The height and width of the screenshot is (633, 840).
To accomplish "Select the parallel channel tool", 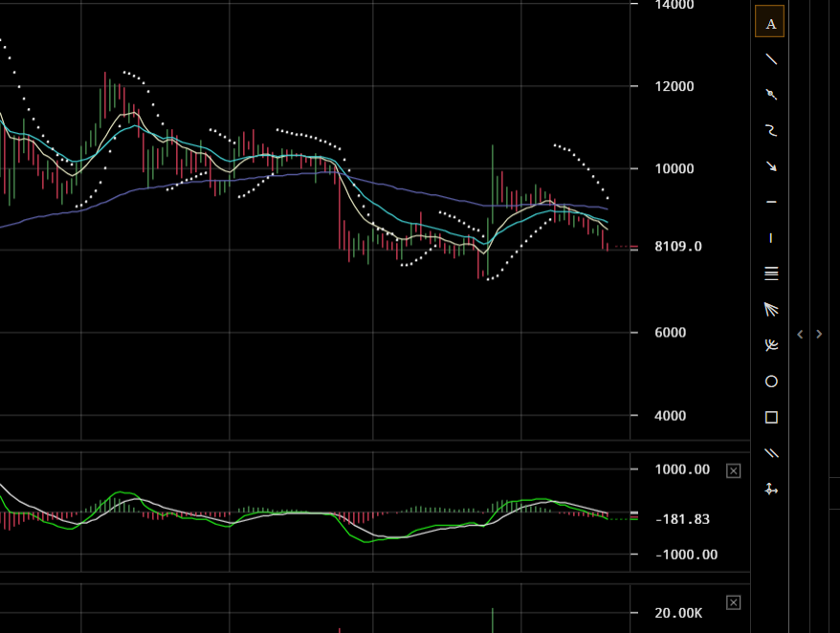I will 771,453.
